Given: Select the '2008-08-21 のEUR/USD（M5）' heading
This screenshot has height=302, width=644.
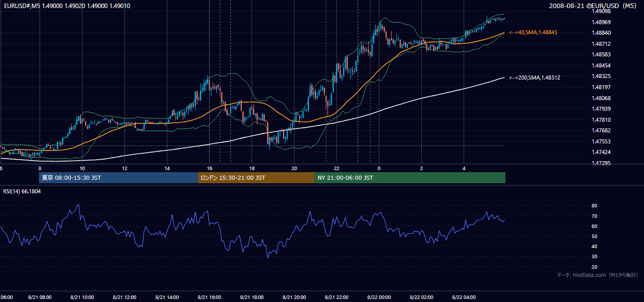Looking at the screenshot, I should [593, 6].
